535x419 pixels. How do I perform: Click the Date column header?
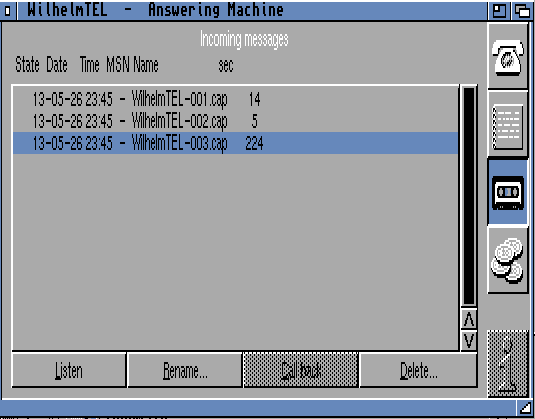(57, 64)
